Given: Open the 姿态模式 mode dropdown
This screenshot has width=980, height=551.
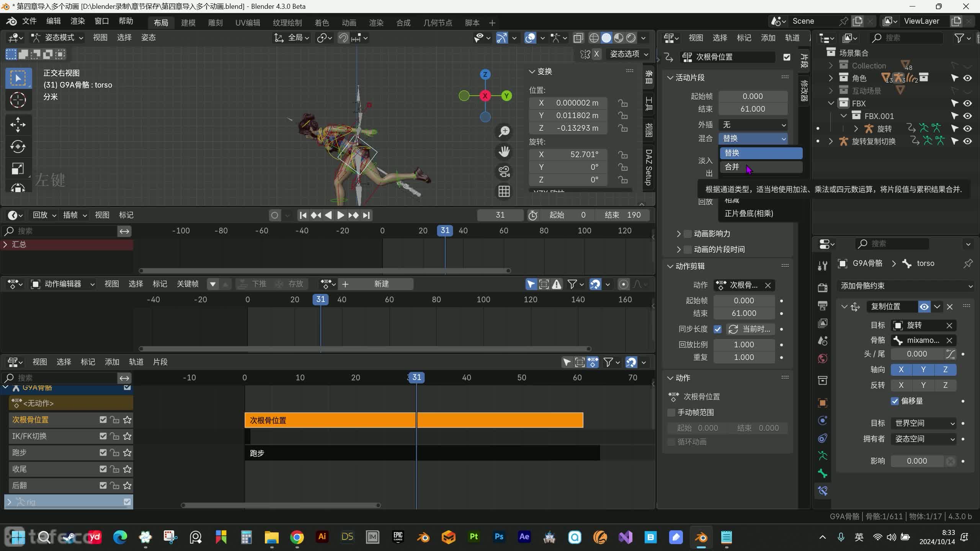Looking at the screenshot, I should click(57, 37).
